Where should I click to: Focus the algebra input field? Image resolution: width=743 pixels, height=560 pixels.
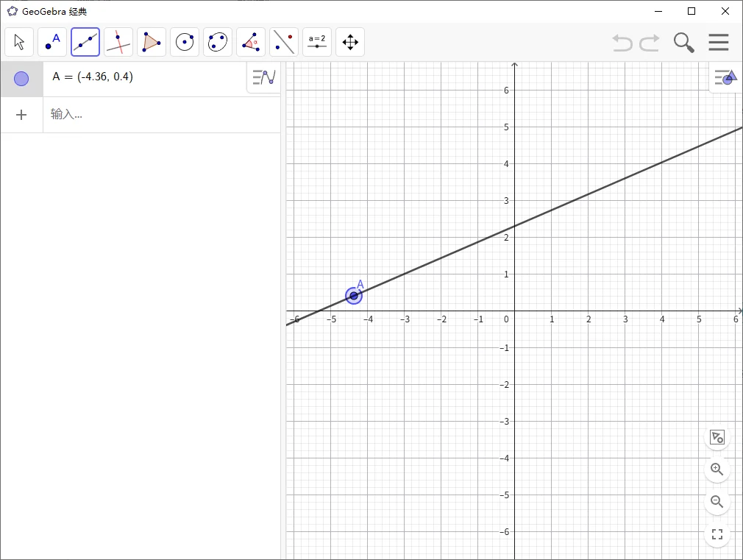162,115
